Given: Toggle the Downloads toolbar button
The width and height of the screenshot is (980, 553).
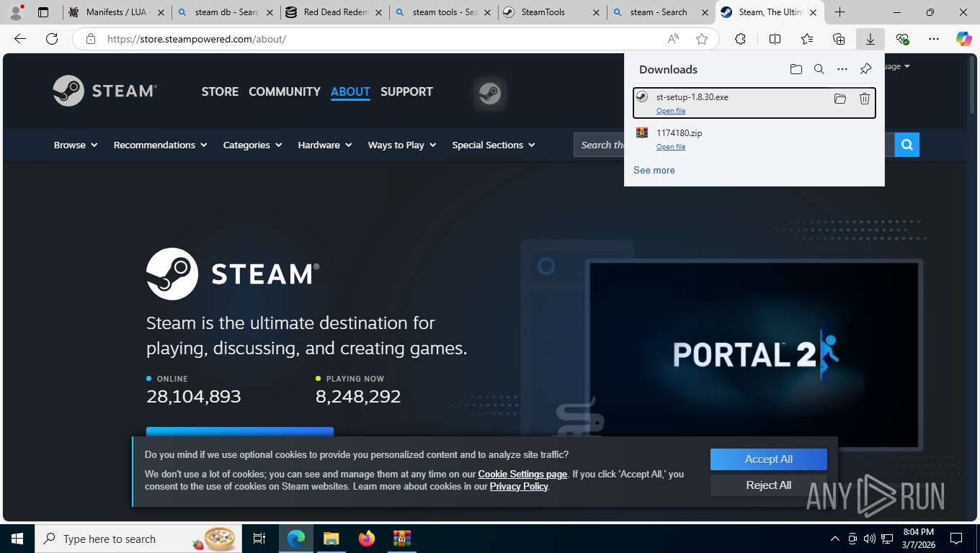Looking at the screenshot, I should (x=870, y=39).
